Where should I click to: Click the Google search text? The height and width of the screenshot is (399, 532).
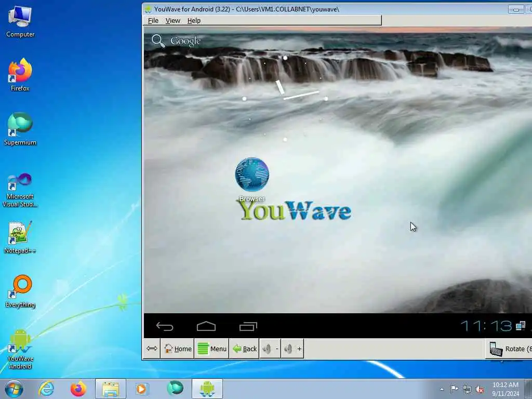point(185,41)
